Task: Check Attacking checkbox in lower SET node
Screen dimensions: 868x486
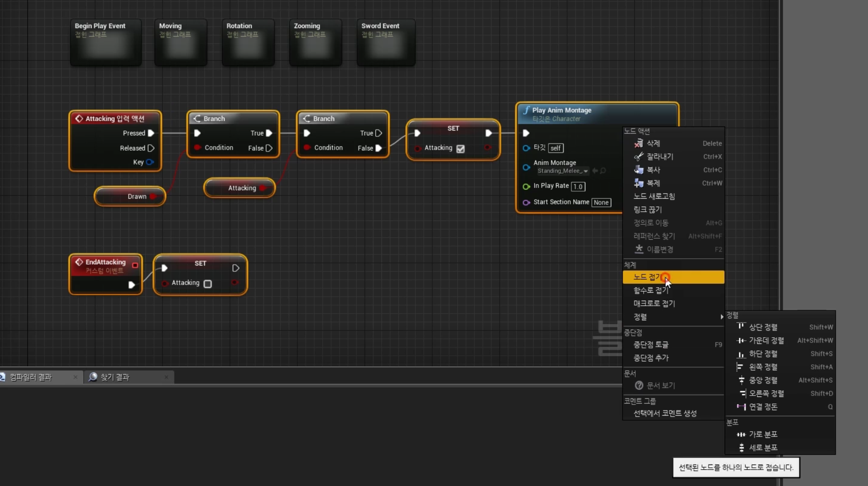Action: [207, 284]
